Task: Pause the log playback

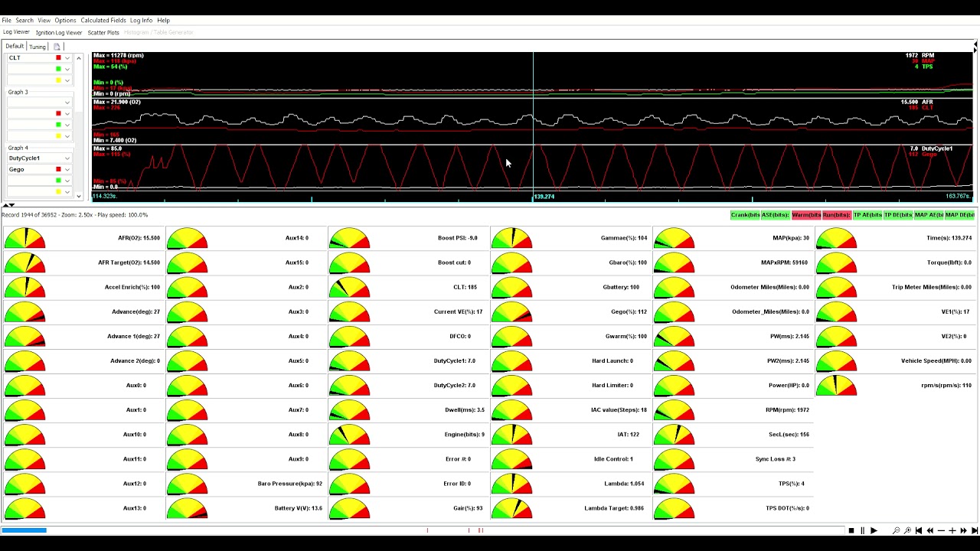Action: (862, 530)
